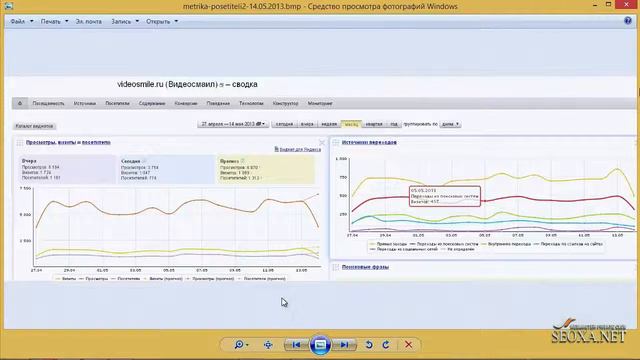Rotate the picture clockwise
This screenshot has width=640, height=360.
coord(386,345)
